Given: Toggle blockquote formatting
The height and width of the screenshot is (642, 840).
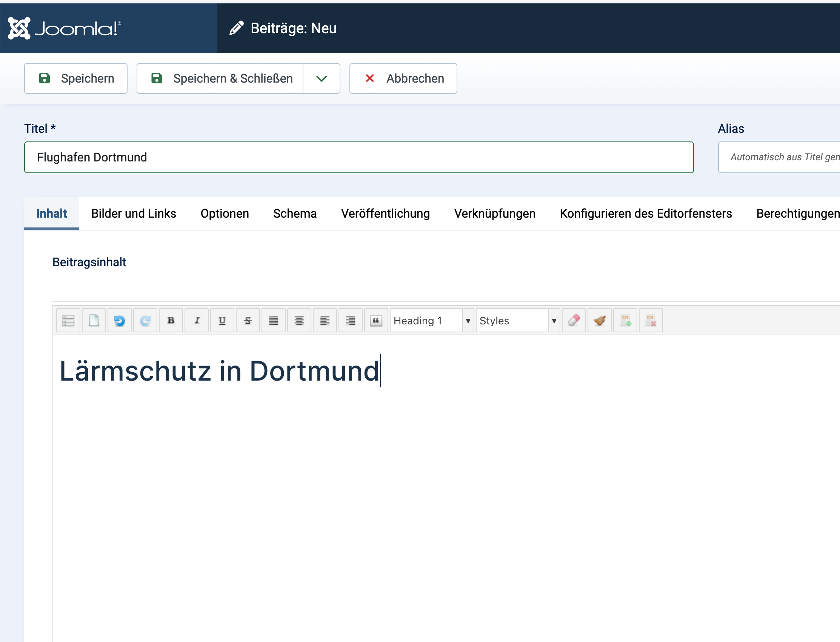Looking at the screenshot, I should pos(376,320).
